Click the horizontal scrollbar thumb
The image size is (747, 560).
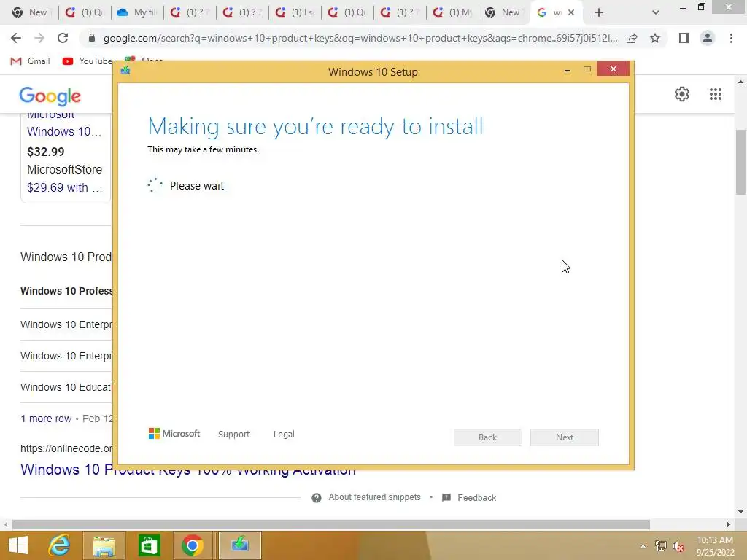[330, 525]
